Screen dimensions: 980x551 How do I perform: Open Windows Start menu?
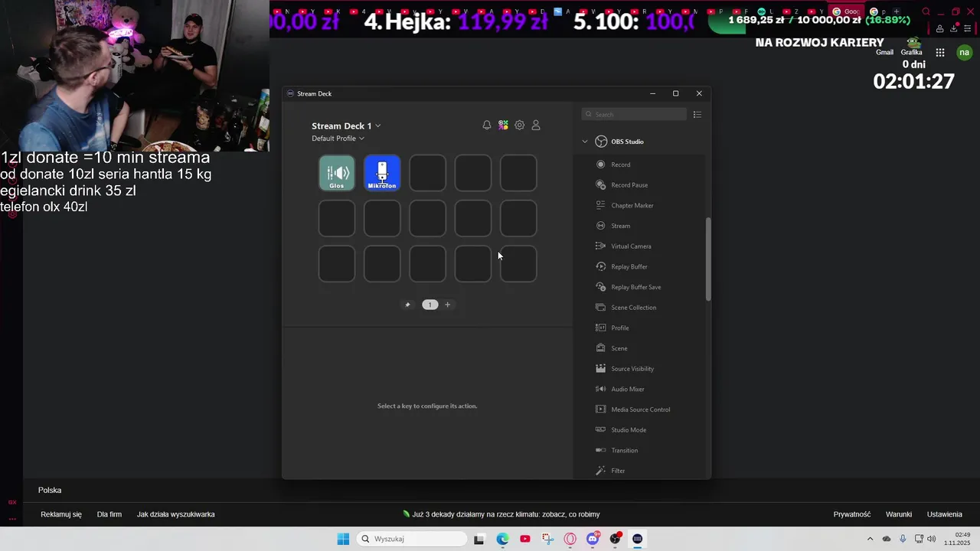[x=343, y=539]
